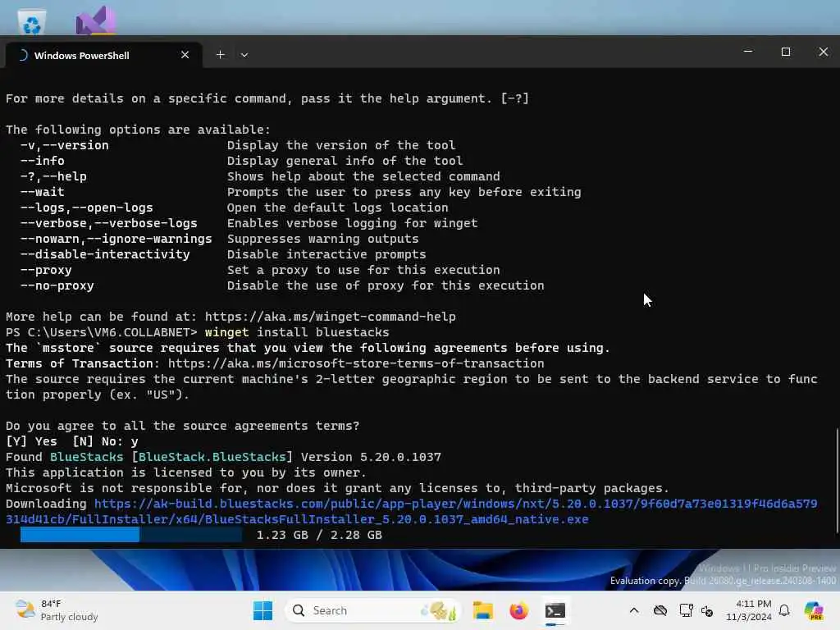This screenshot has width=840, height=630.
Task: Launch Firefox from the taskbar
Action: coord(518,610)
